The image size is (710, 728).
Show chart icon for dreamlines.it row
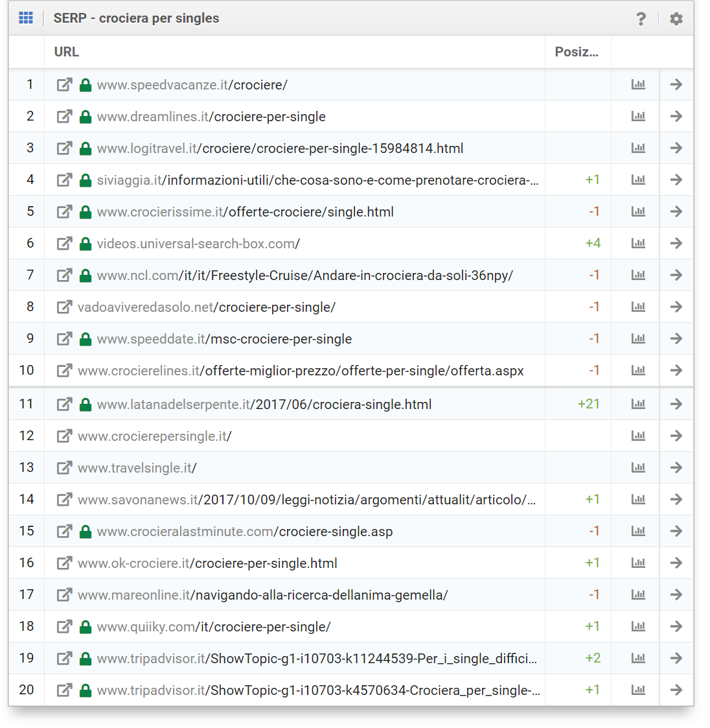638,116
